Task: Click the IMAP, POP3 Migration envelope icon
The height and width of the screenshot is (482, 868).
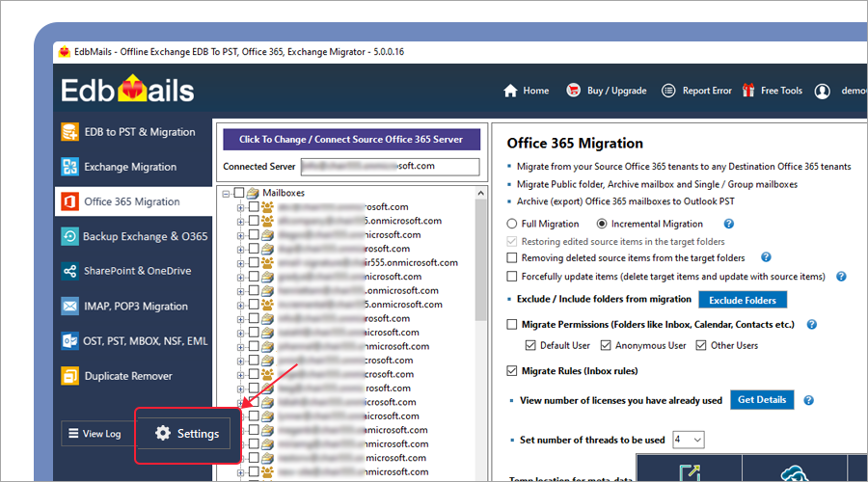Action: [69, 306]
